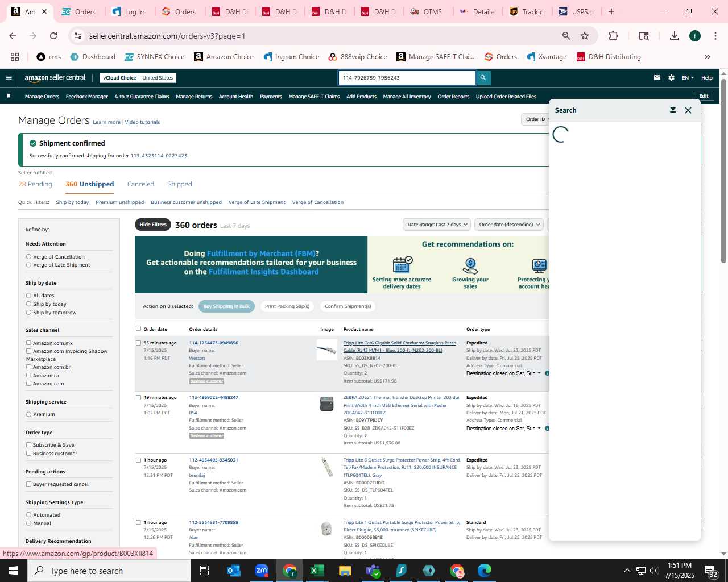
Task: Switch to the Shipped orders tab
Action: click(x=180, y=184)
